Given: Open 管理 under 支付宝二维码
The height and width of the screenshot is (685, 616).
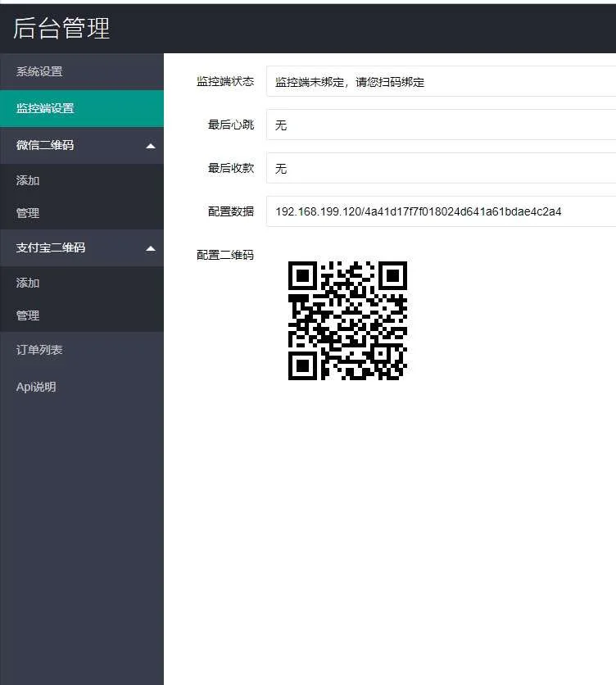Looking at the screenshot, I should click(x=28, y=315).
